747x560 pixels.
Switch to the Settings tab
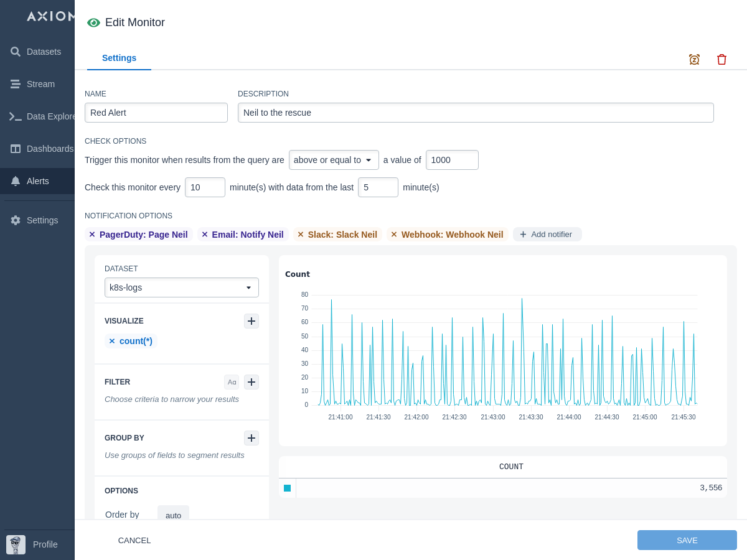tap(119, 58)
